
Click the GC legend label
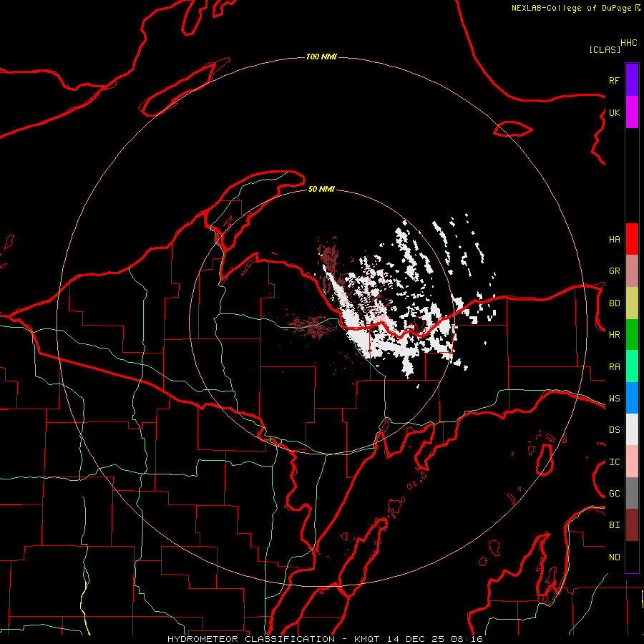click(x=614, y=494)
